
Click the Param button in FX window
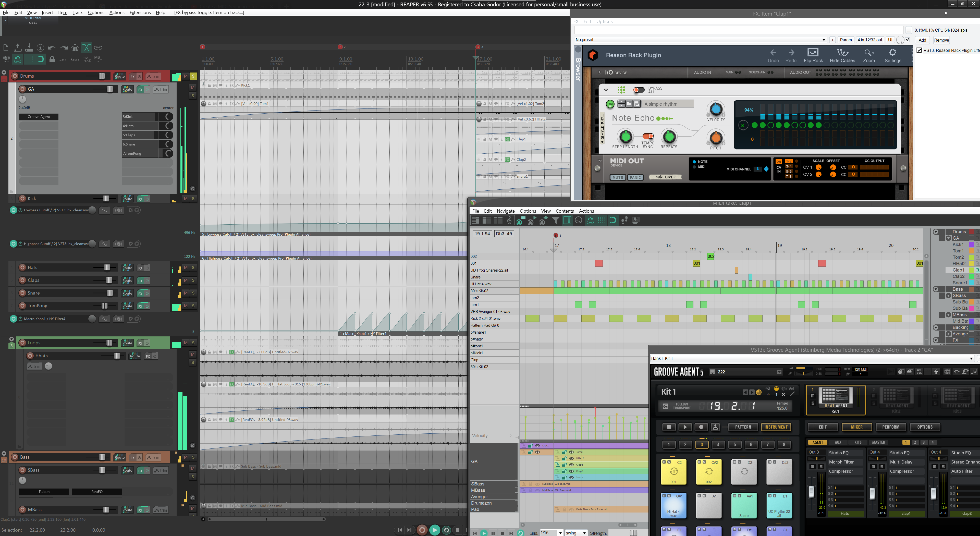click(846, 40)
